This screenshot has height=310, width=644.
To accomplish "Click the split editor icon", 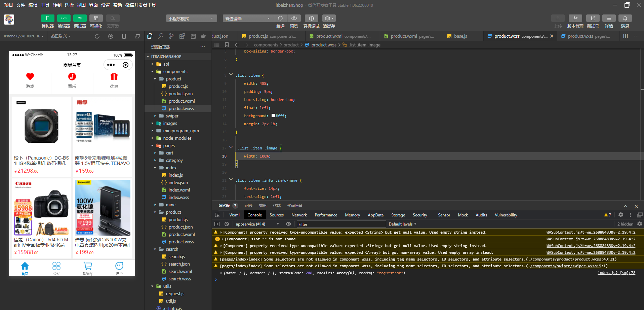I will coord(626,36).
